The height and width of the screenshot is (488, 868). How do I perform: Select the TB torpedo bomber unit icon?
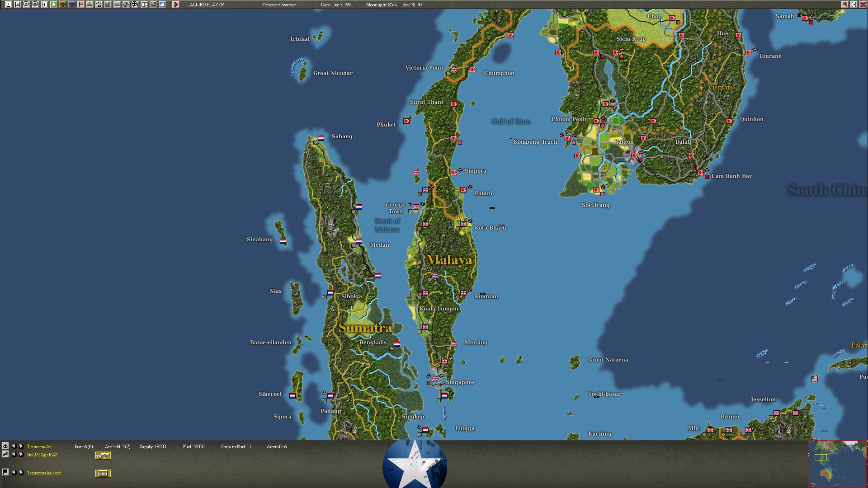pyautogui.click(x=103, y=455)
